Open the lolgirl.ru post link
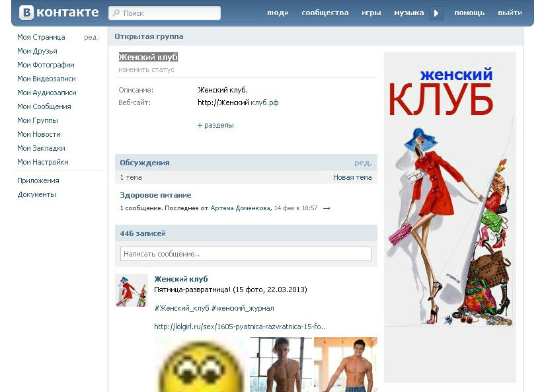 pos(240,327)
